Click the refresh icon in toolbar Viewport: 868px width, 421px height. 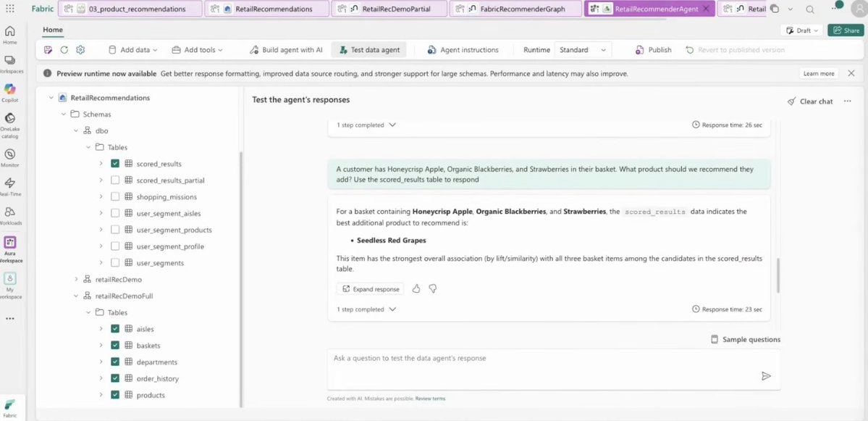[64, 50]
